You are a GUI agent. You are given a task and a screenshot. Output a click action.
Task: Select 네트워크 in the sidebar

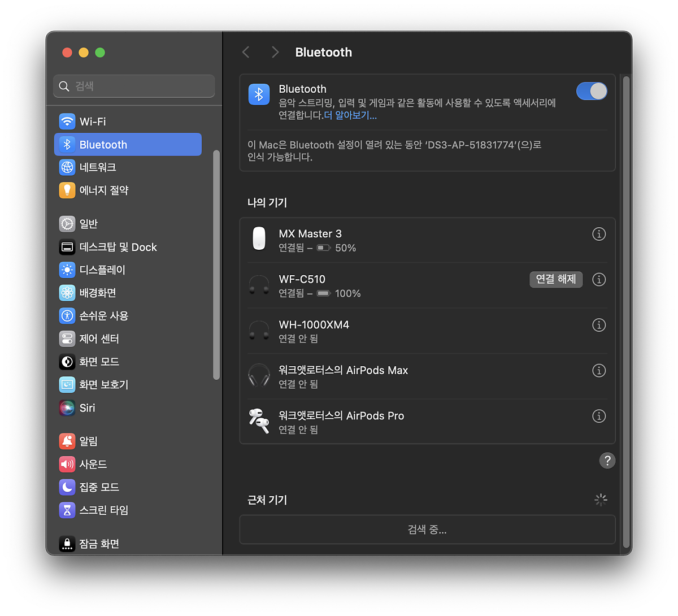click(x=128, y=167)
